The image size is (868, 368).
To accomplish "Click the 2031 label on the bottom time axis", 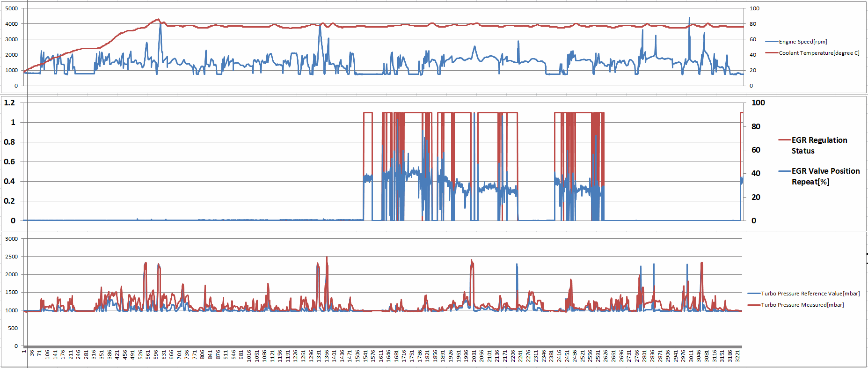I will pos(474,355).
